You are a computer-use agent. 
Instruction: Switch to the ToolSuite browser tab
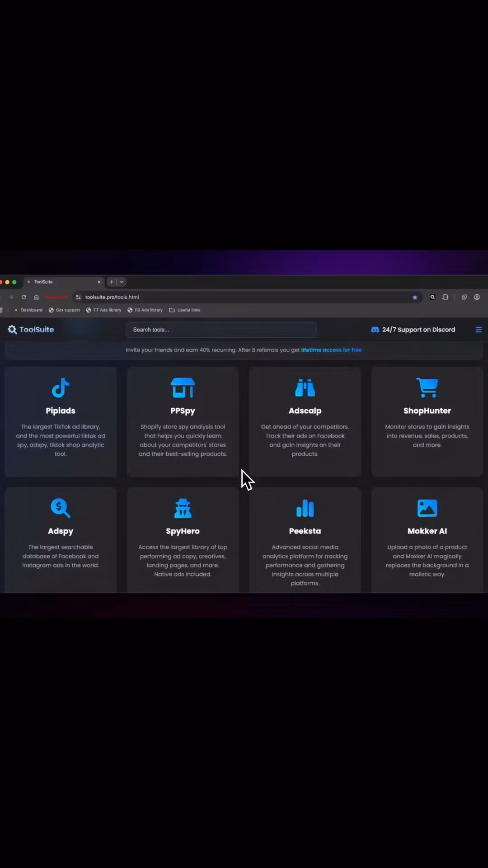[63, 282]
